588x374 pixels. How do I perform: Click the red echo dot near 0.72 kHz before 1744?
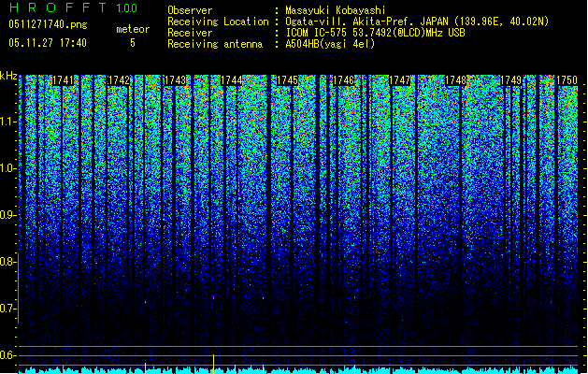(x=213, y=298)
